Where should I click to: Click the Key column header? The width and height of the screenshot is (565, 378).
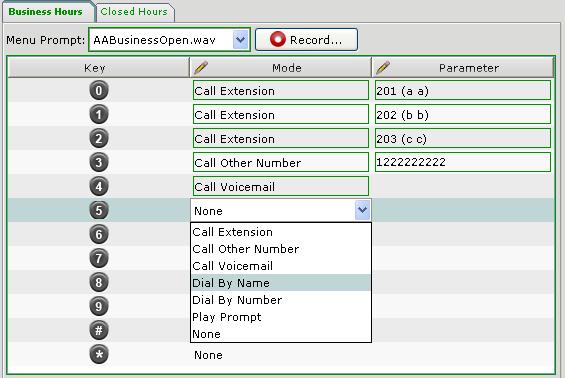tap(98, 68)
